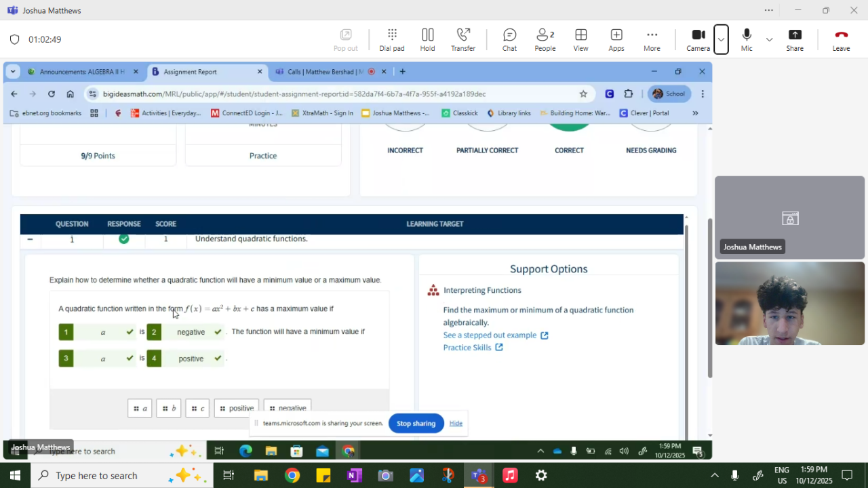Expand the microphone options arrow
This screenshot has height=488, width=868.
(x=769, y=40)
